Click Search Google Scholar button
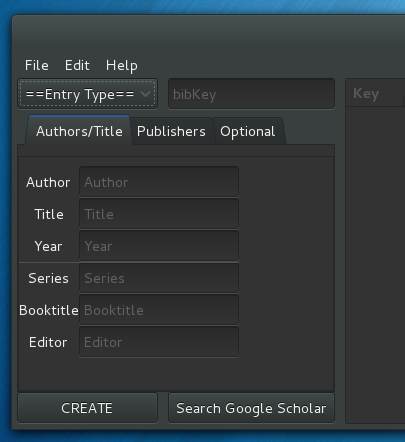Viewport: 405px width, 442px height. click(x=251, y=408)
